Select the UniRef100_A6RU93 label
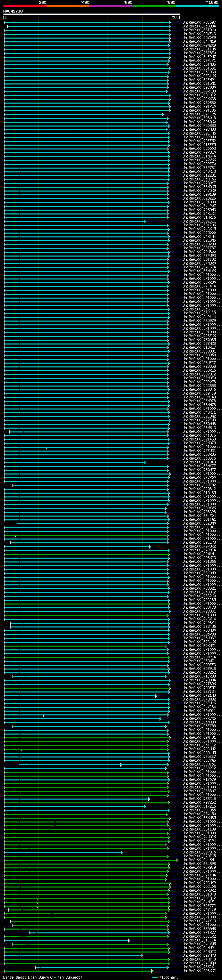The width and height of the screenshot is (222, 980). [x=199, y=256]
